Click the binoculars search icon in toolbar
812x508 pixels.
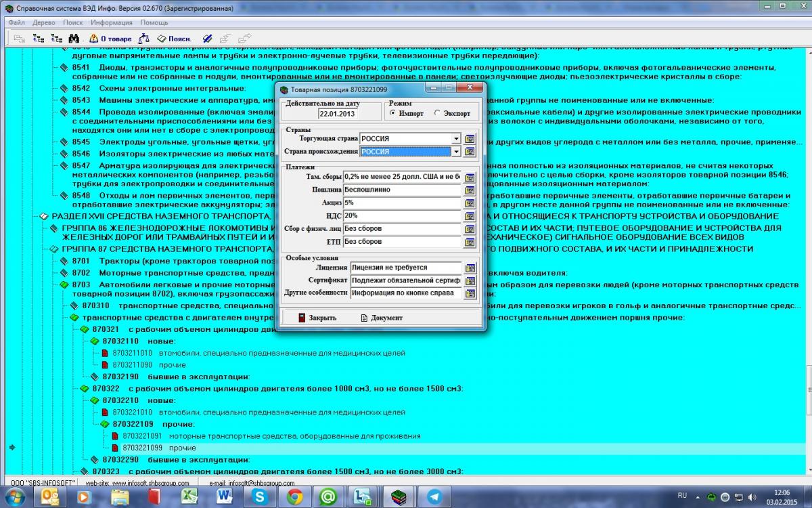tap(74, 39)
